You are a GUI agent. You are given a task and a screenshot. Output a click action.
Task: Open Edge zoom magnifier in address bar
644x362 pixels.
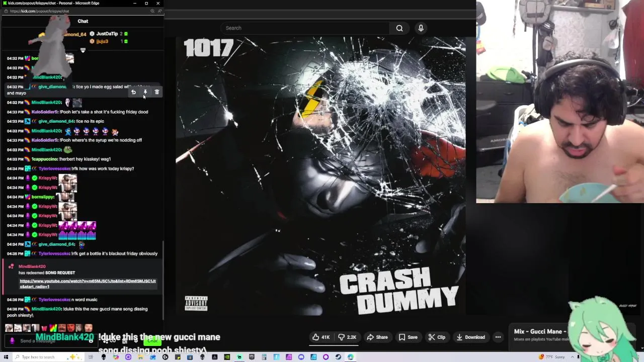pos(152,11)
